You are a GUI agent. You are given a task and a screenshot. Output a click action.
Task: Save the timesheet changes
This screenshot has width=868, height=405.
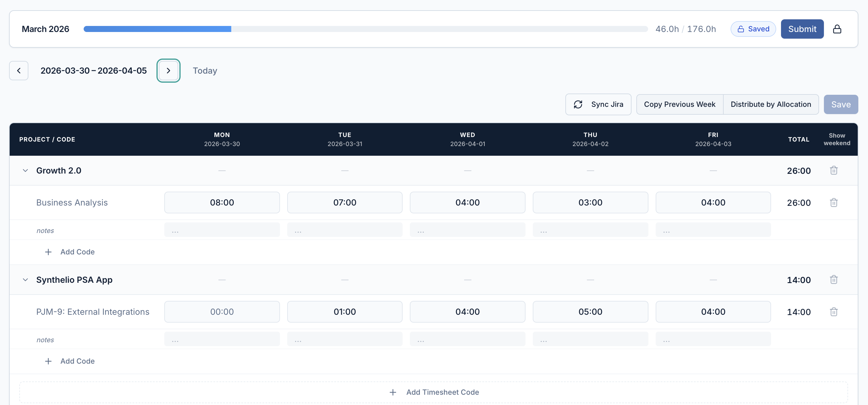tap(841, 104)
